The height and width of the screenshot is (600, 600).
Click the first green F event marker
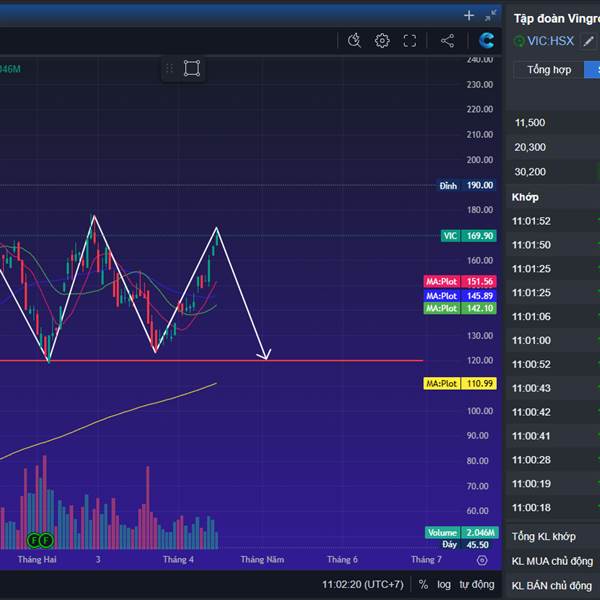[x=34, y=540]
